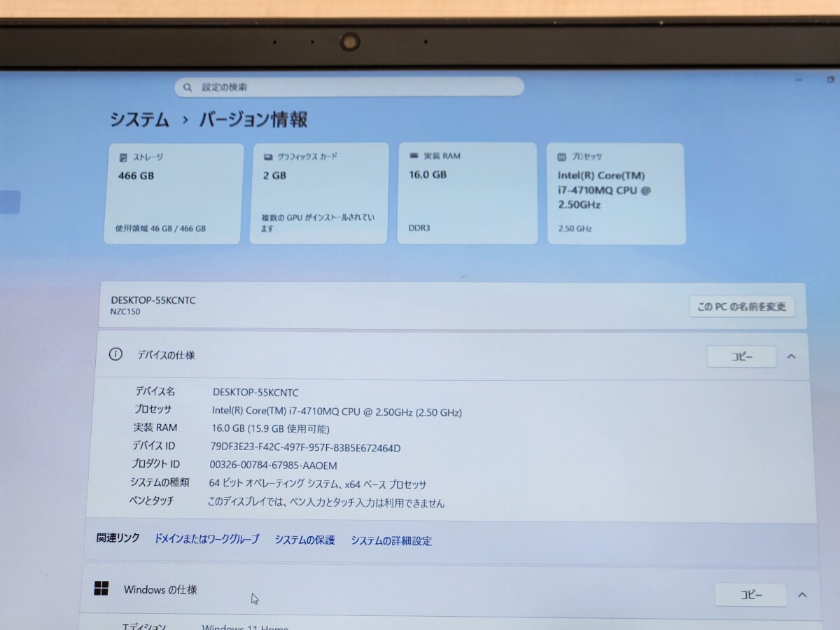Open システムの保護 settings
Screen dimensions: 840x630
304,540
